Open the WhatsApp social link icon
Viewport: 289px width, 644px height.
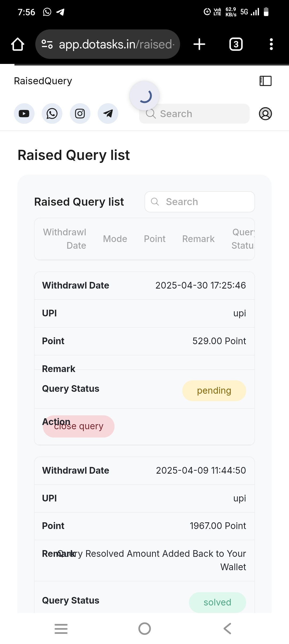point(52,114)
